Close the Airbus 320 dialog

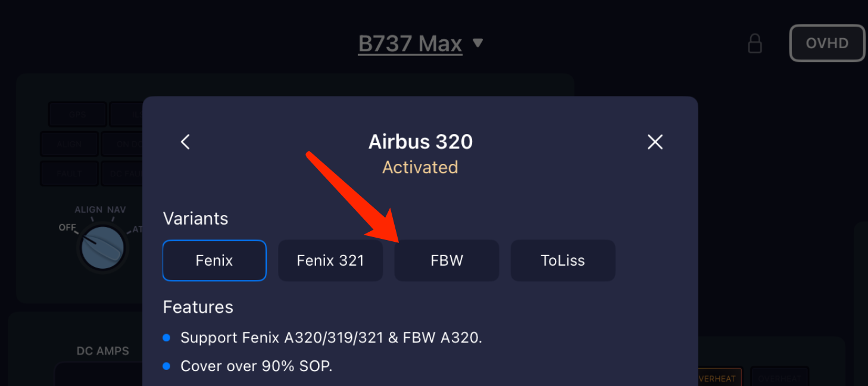coord(655,142)
